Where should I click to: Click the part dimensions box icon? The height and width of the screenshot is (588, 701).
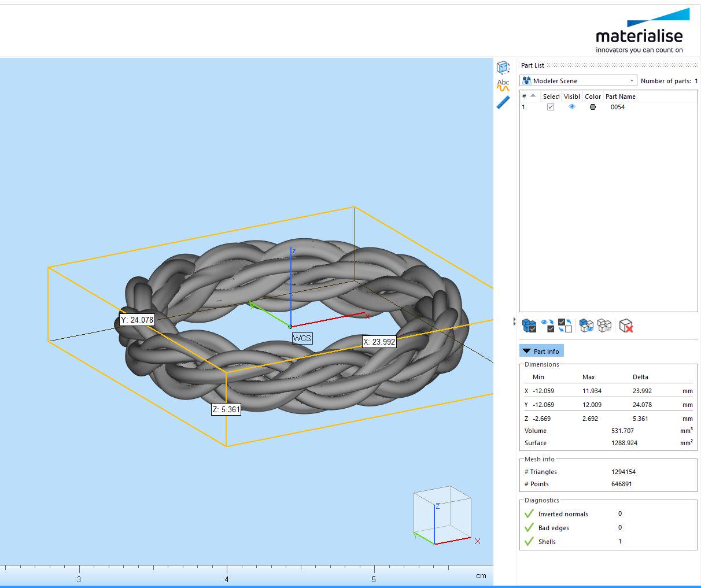(x=503, y=67)
